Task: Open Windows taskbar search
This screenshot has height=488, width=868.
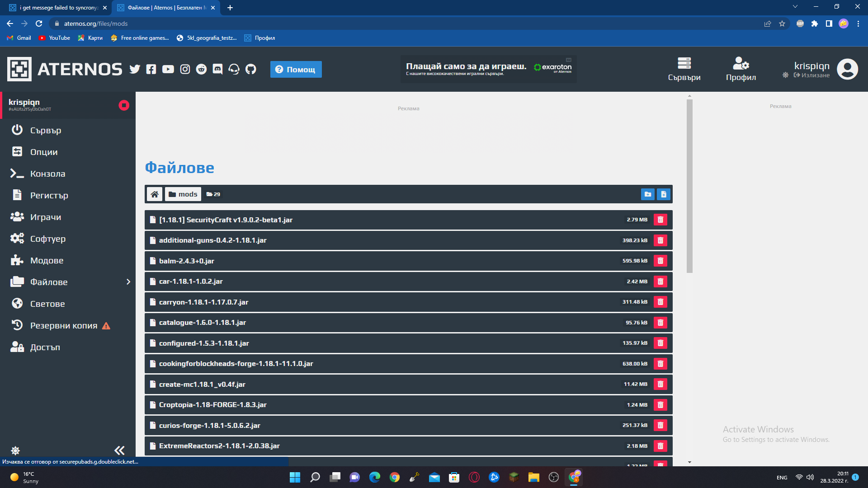Action: point(315,477)
